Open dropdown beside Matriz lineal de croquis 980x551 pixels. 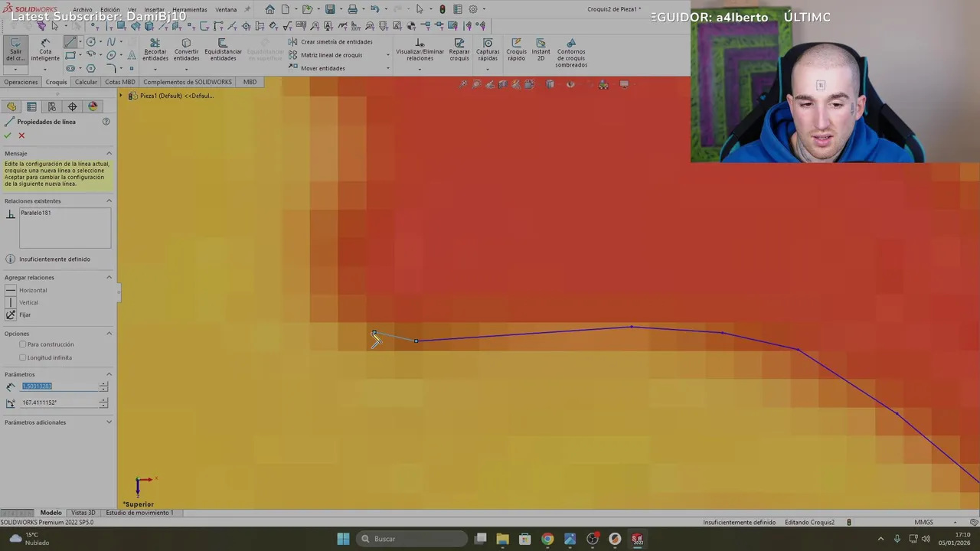click(x=388, y=55)
